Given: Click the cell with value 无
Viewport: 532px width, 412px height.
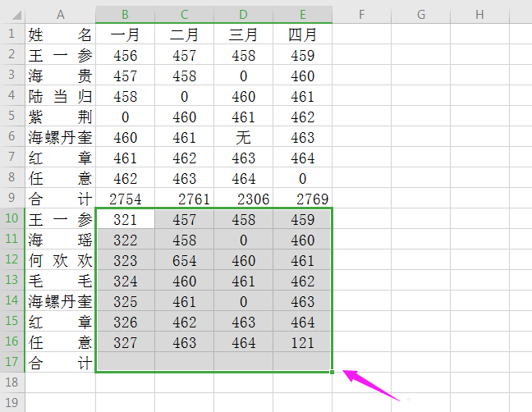Looking at the screenshot, I should tap(243, 137).
